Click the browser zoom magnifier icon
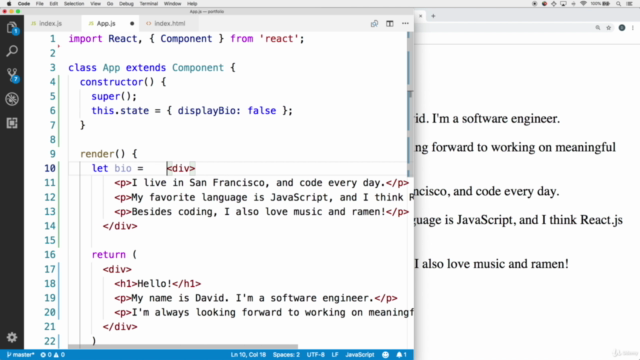The image size is (640, 360). click(598, 28)
